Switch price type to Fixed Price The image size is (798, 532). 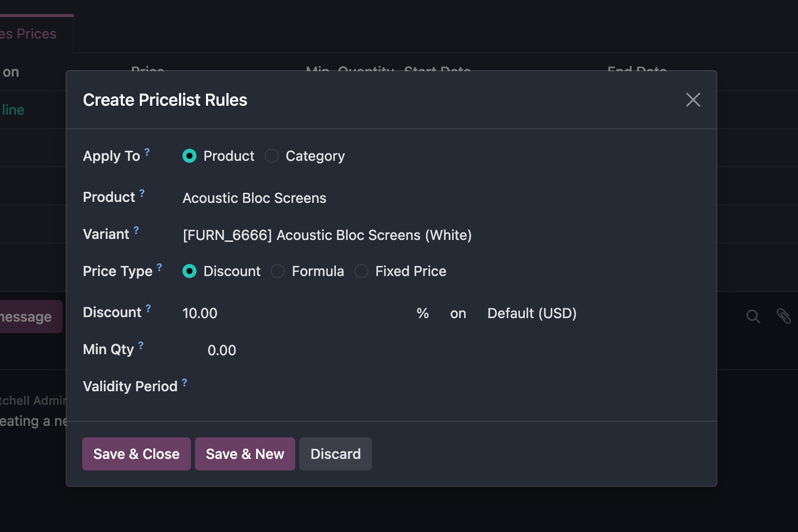pos(361,271)
